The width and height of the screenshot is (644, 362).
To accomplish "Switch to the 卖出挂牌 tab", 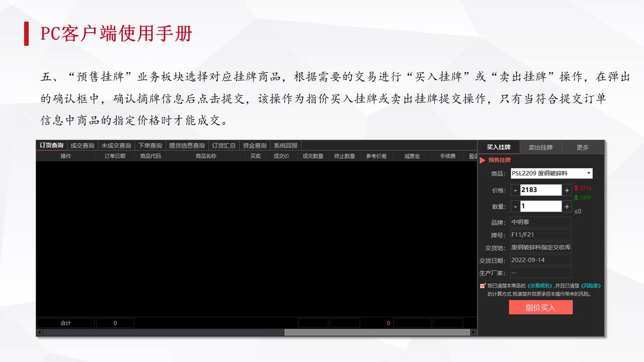I will (x=540, y=147).
